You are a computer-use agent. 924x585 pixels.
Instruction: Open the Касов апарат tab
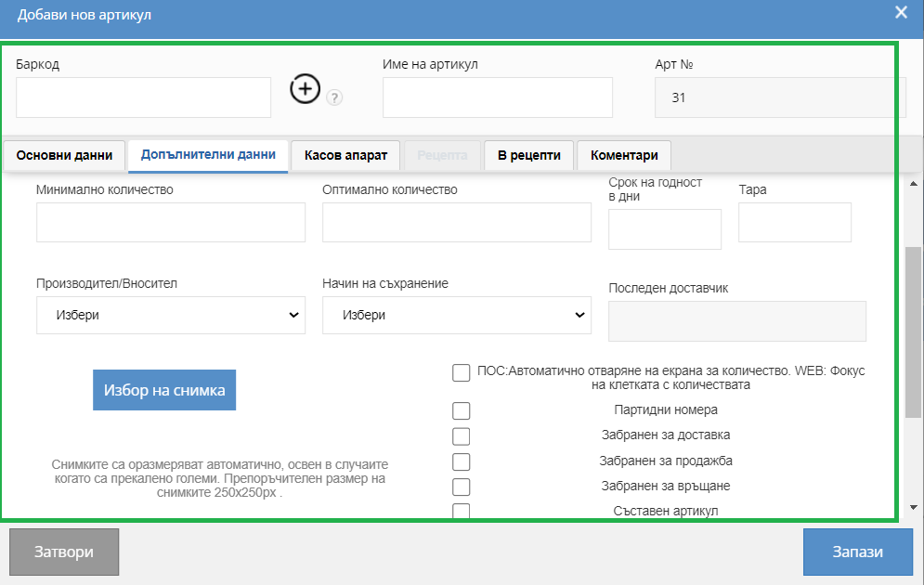point(345,155)
